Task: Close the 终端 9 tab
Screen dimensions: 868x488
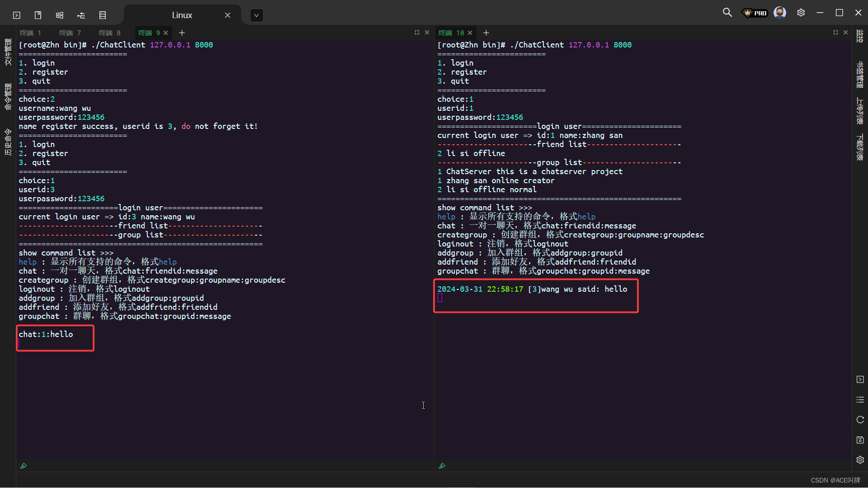Action: tap(166, 33)
